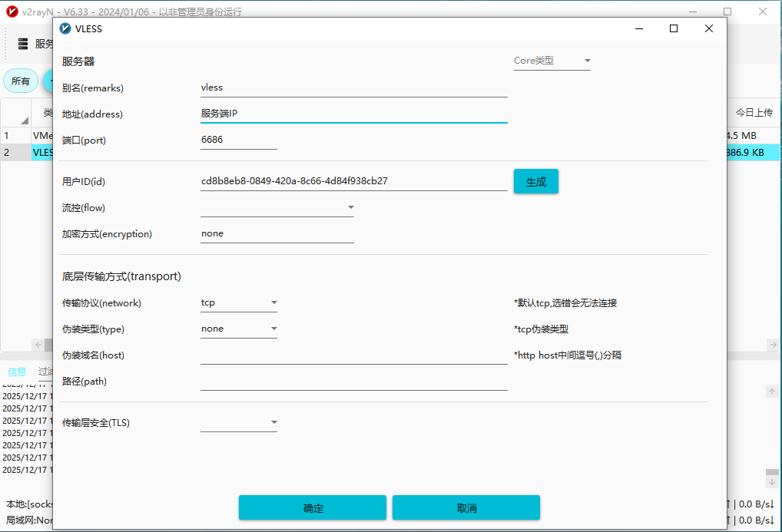The width and height of the screenshot is (782, 532).
Task: Click the 端口(port) field showing 6686
Action: coord(239,140)
